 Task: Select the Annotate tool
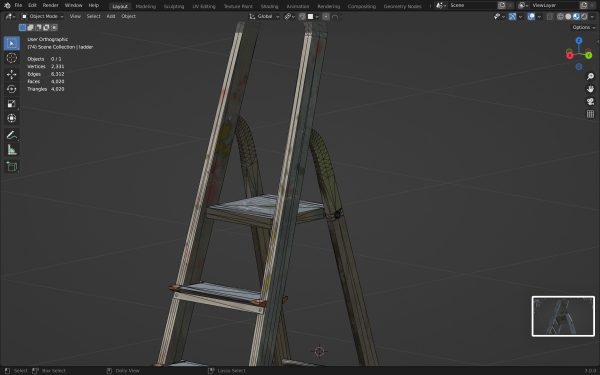[x=11, y=135]
